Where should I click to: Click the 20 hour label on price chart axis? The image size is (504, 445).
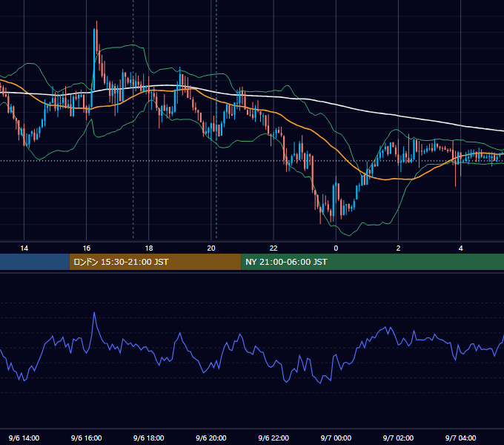pos(211,248)
